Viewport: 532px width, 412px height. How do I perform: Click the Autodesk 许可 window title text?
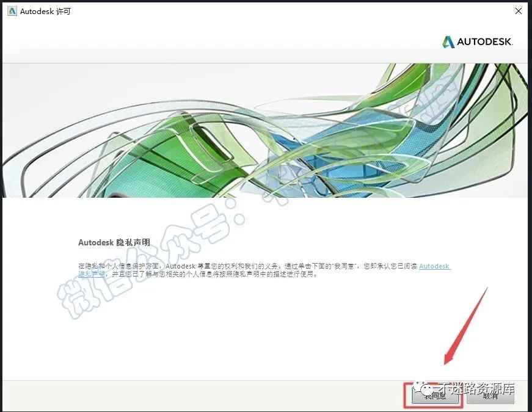pyautogui.click(x=45, y=12)
